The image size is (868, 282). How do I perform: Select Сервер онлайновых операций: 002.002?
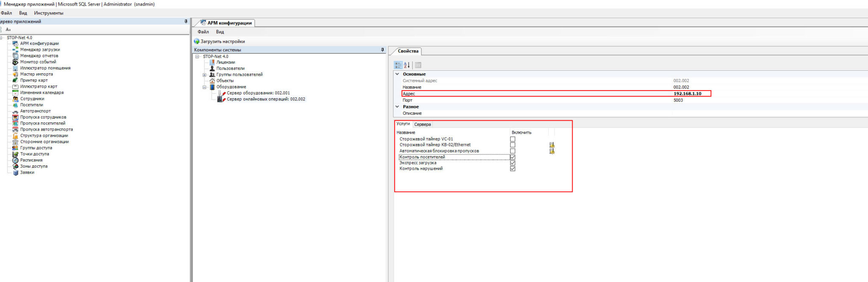coord(266,99)
